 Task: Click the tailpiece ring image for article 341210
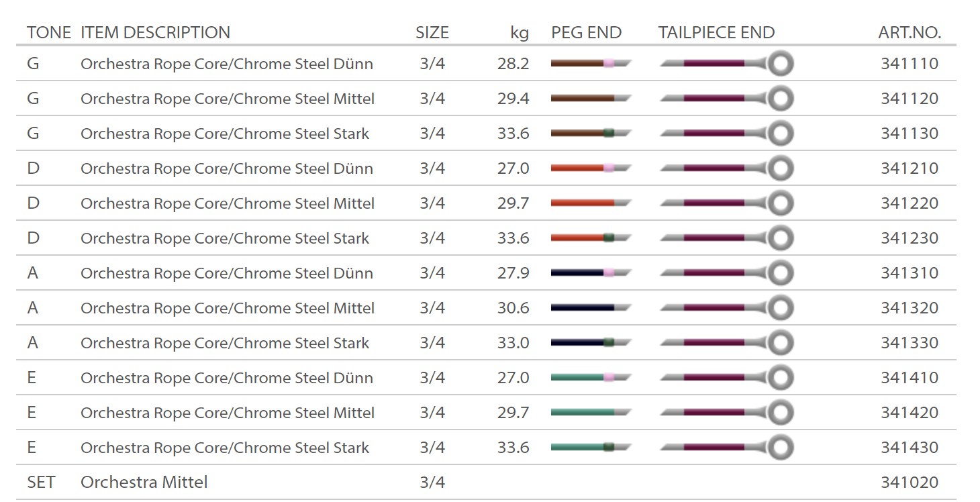pos(780,168)
